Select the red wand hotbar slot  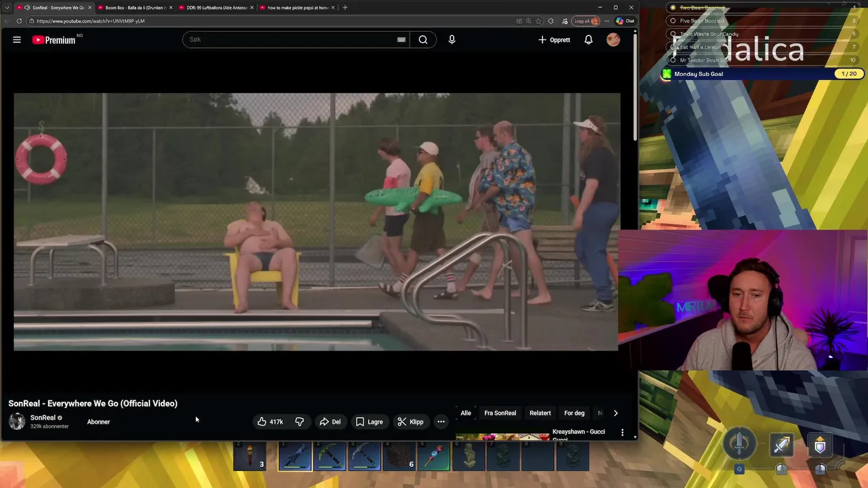point(434,455)
